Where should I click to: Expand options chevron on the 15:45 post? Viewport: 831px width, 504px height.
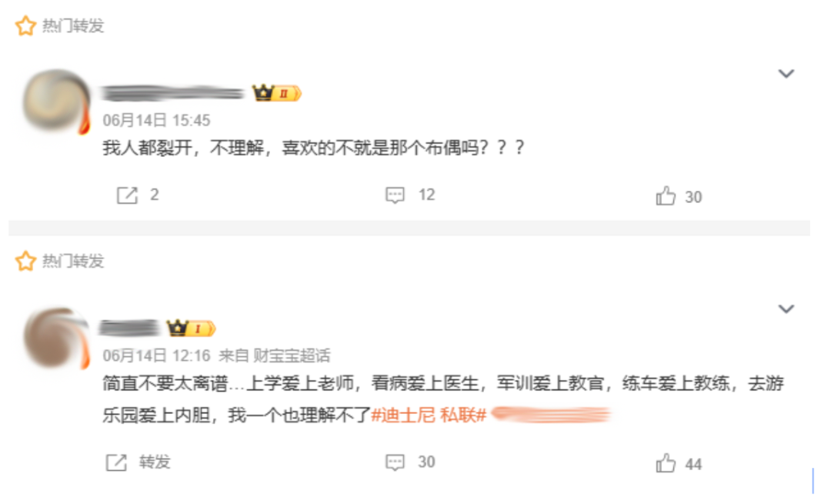pos(786,73)
